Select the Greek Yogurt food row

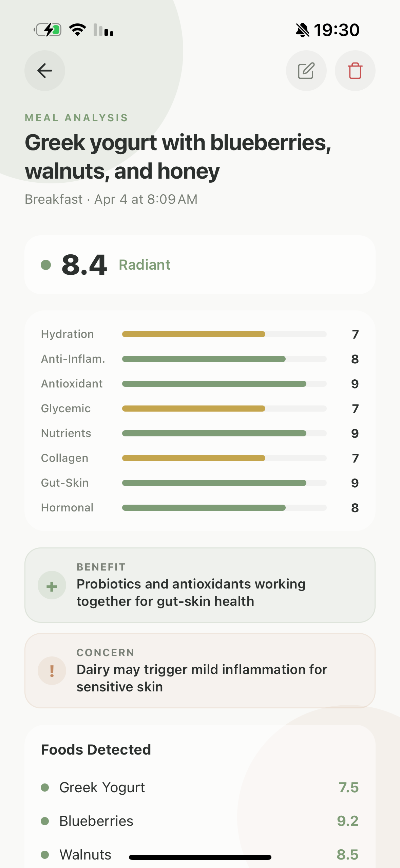200,787
